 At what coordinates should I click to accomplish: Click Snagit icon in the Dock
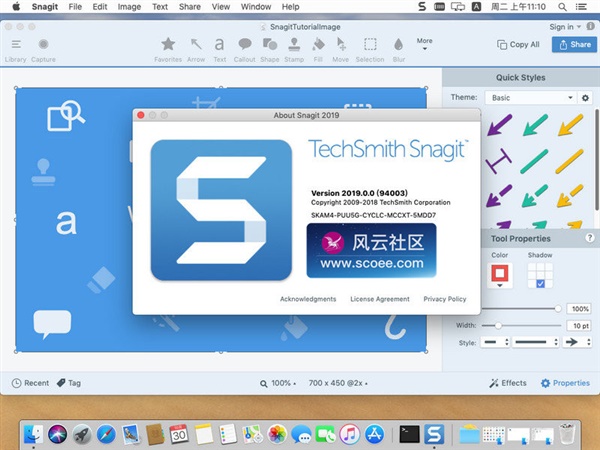click(434, 434)
